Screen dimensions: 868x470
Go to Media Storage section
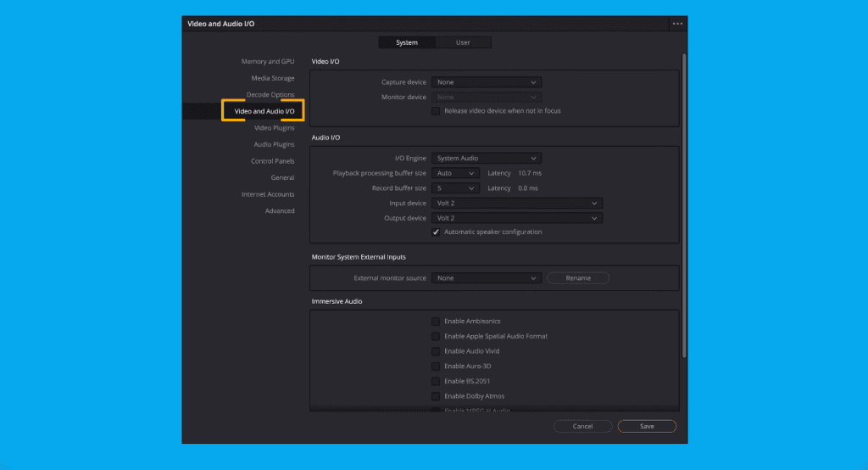[272, 78]
